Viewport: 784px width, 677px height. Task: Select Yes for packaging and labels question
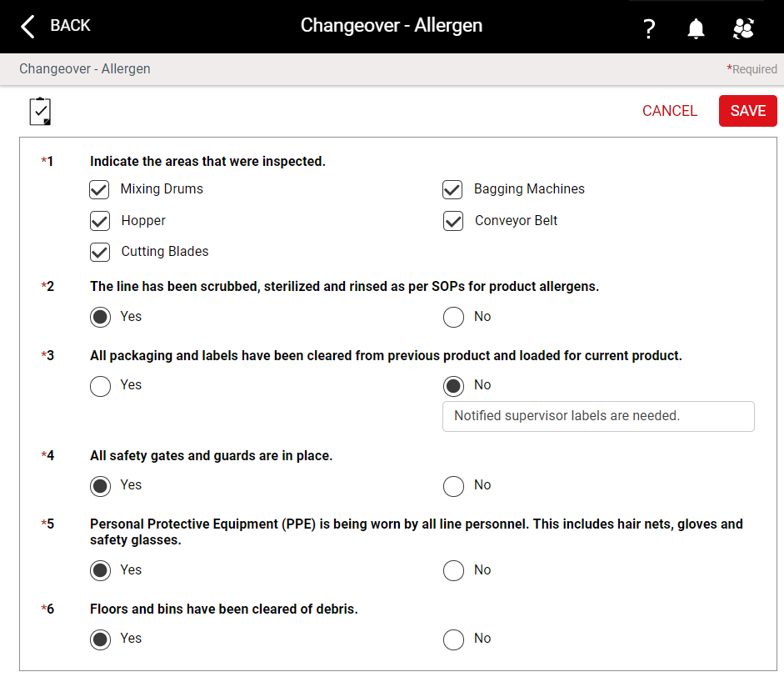(101, 386)
